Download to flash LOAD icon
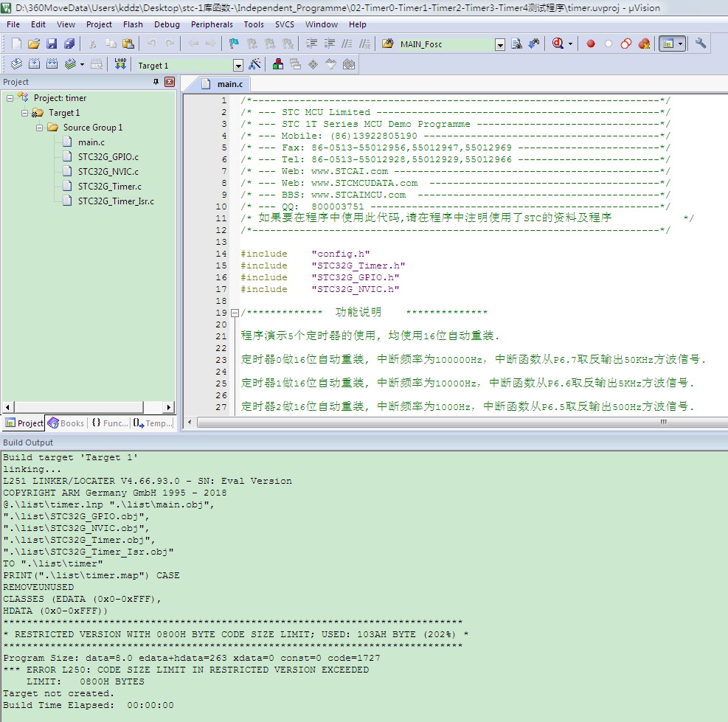728x722 pixels. coord(120,64)
